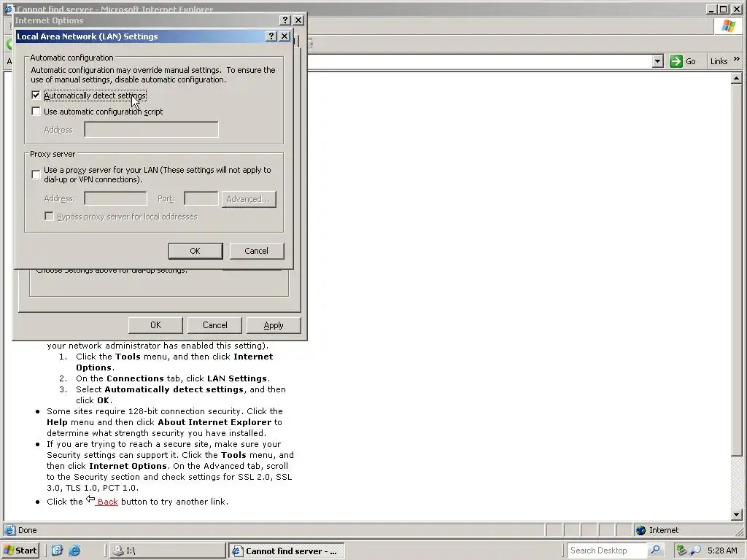This screenshot has width=747, height=560.
Task: Click the Search Desktop magnifier icon
Action: click(x=656, y=550)
